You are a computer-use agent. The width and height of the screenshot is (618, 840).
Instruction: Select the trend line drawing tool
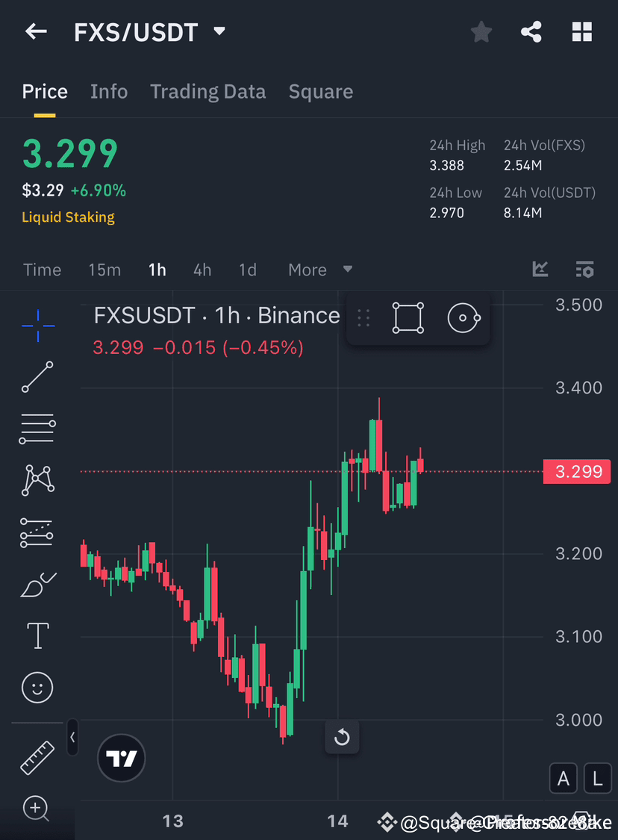coord(37,377)
